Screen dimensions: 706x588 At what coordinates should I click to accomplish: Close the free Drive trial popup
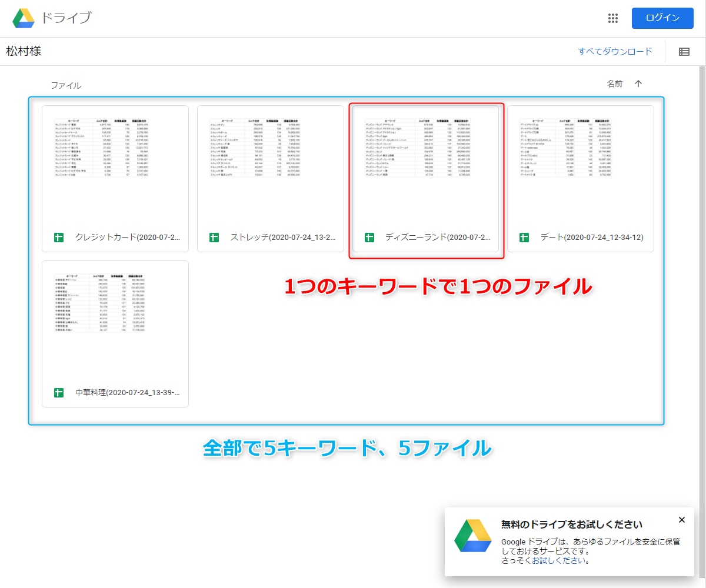coord(682,520)
